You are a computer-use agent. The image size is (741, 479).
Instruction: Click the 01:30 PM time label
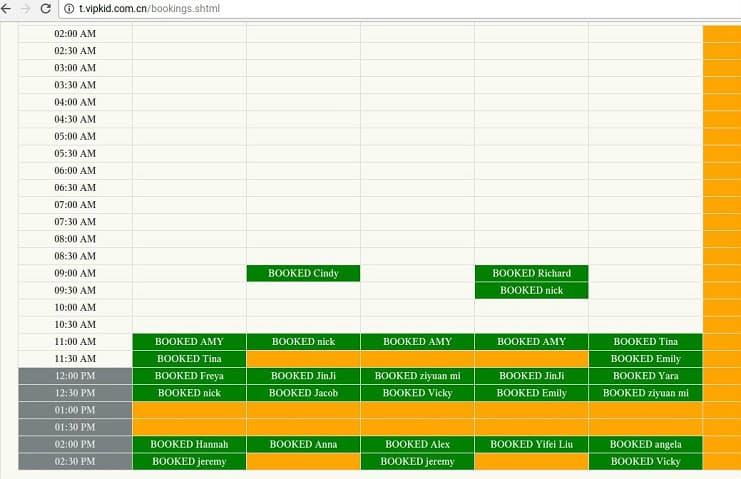coord(75,427)
